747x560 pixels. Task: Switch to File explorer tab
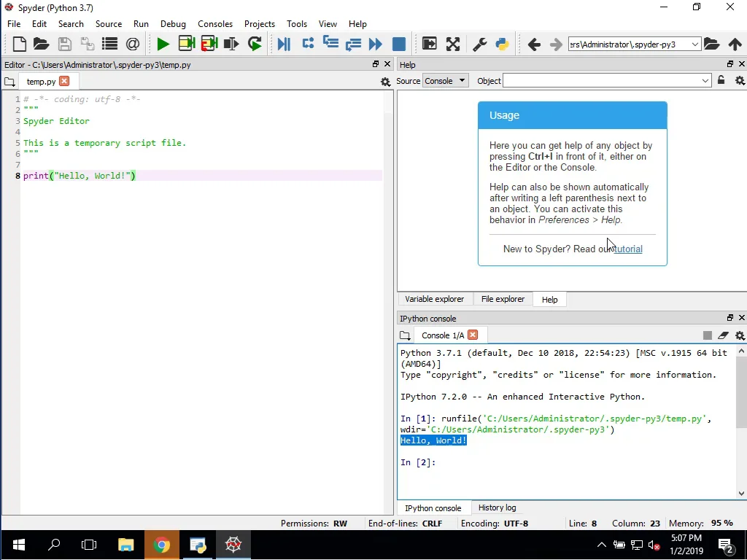pyautogui.click(x=503, y=299)
